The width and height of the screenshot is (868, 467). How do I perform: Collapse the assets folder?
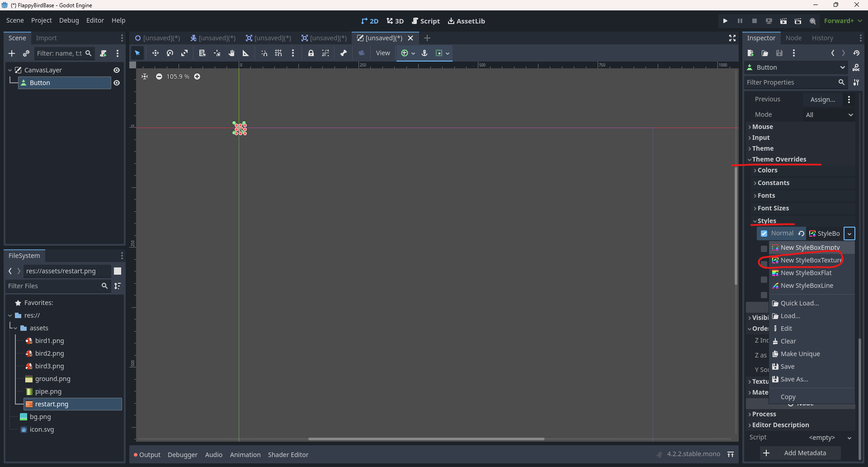(15, 328)
